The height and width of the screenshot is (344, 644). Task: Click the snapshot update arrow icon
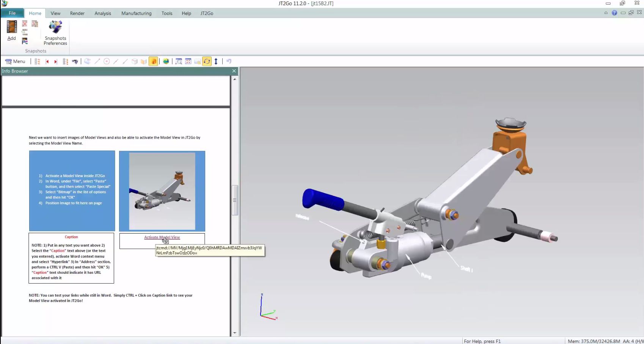[x=25, y=32]
